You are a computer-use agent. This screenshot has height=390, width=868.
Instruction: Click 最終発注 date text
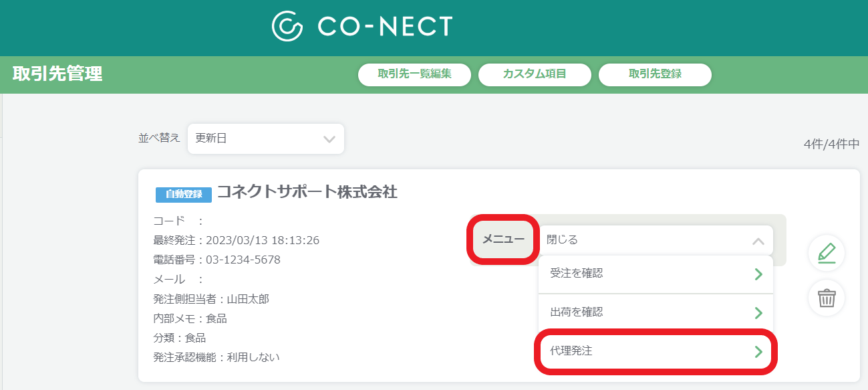pos(237,240)
